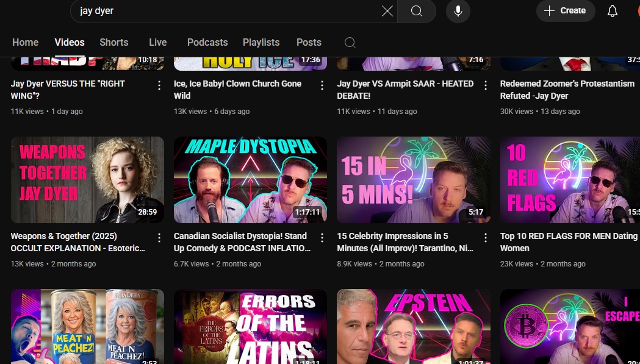This screenshot has width=640, height=364.
Task: Open the Podcasts tab
Action: [x=207, y=43]
